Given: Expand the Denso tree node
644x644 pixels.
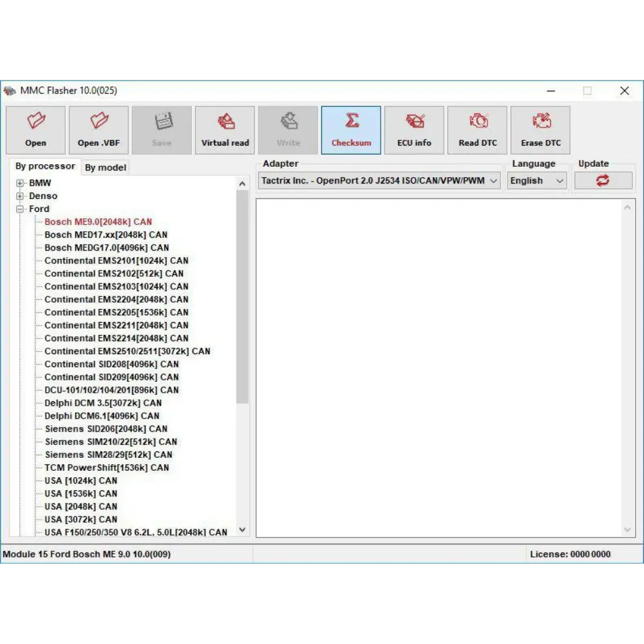Looking at the screenshot, I should 20,196.
